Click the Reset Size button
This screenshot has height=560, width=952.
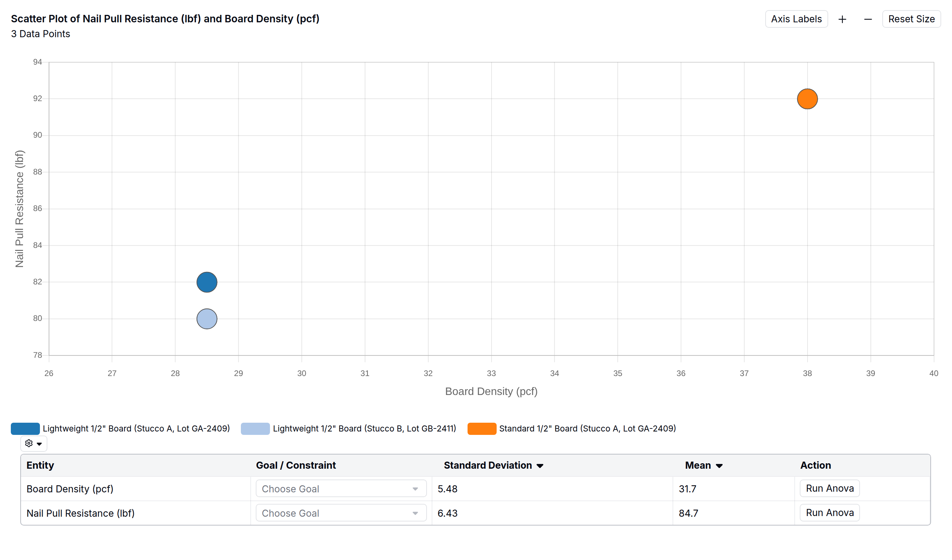click(911, 19)
